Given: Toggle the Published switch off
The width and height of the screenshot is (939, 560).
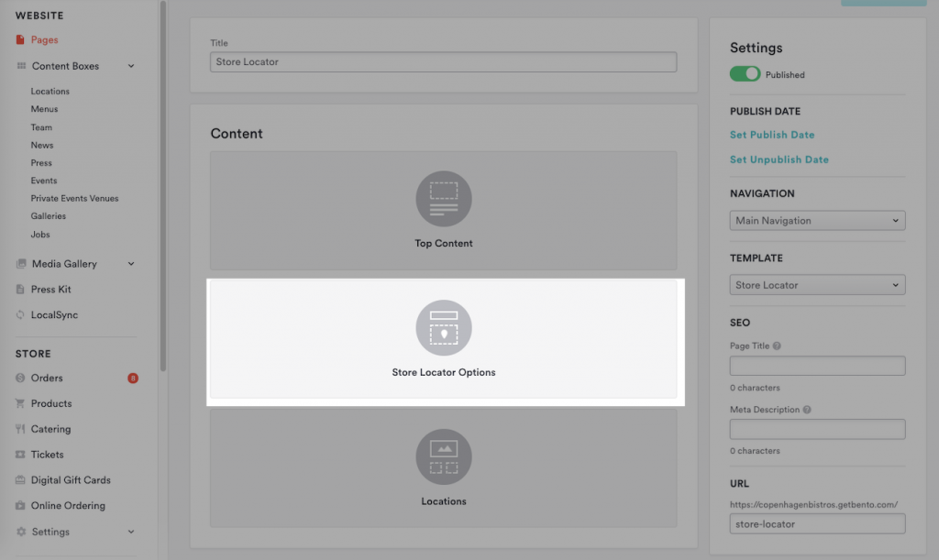Looking at the screenshot, I should [x=745, y=74].
